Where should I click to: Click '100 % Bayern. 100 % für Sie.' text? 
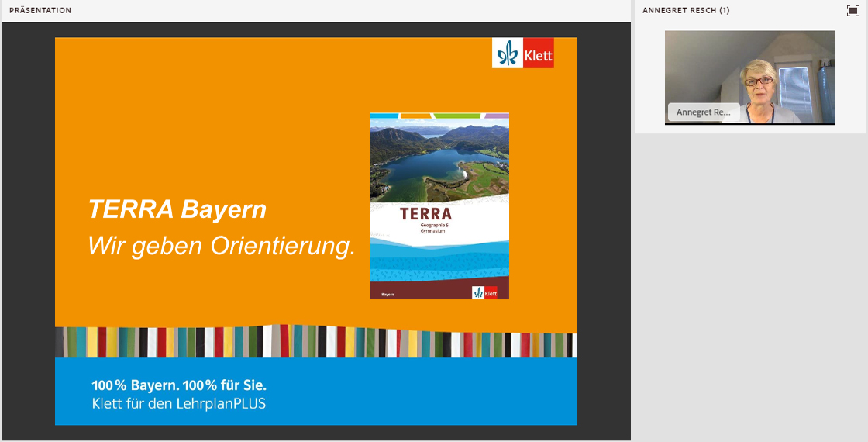179,385
